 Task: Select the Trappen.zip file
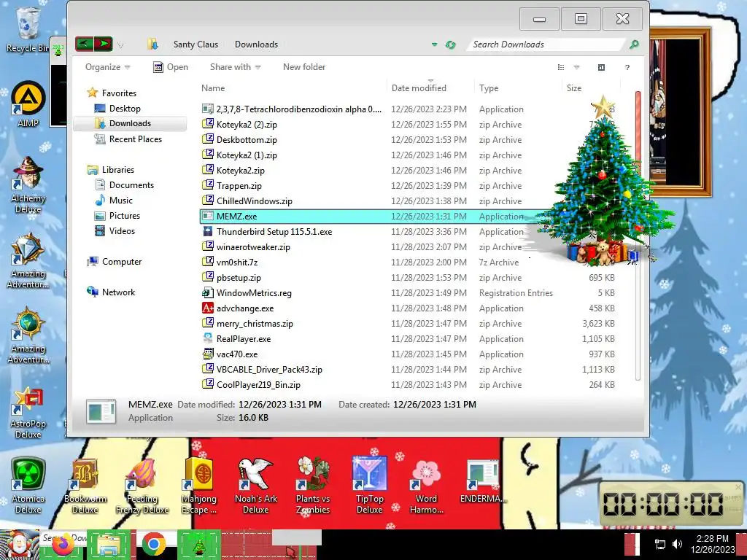click(x=239, y=186)
